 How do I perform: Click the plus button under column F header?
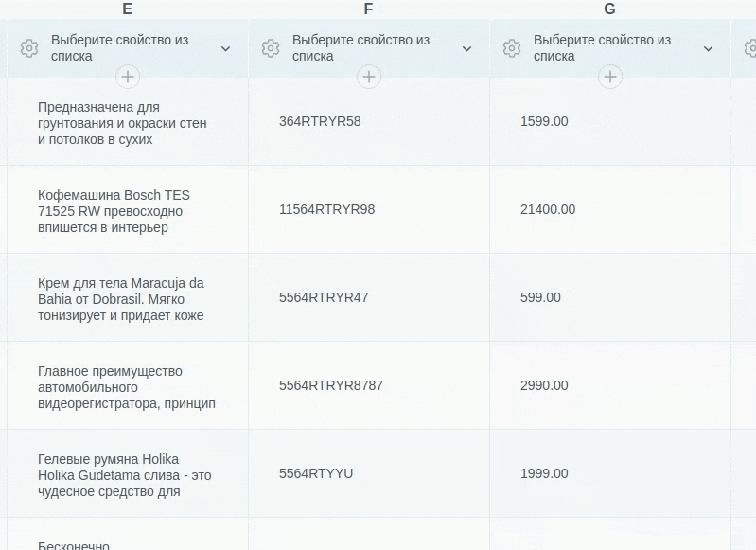click(x=369, y=77)
